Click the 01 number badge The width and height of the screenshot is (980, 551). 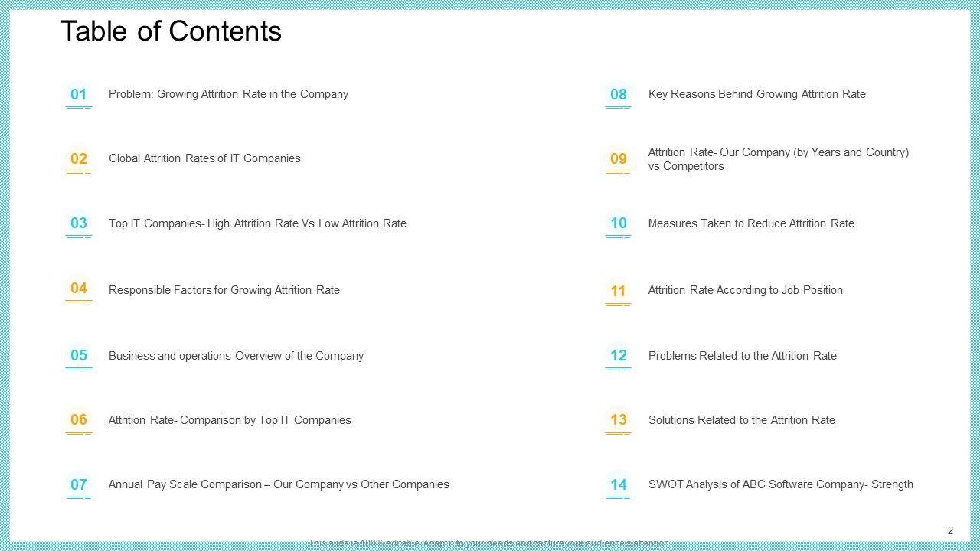79,95
